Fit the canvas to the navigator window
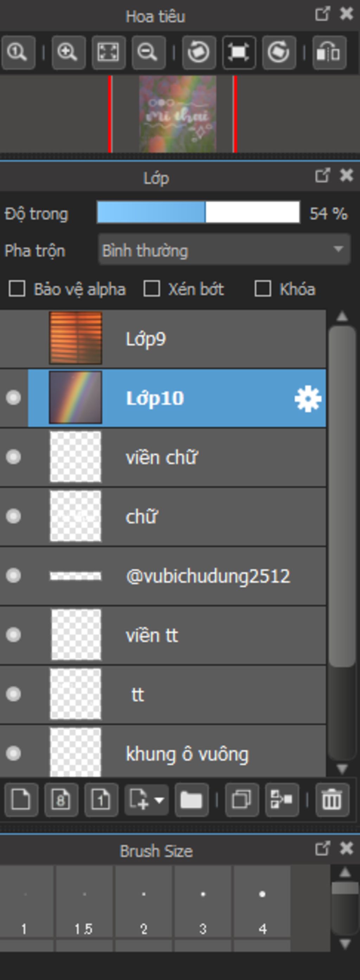360x980 pixels. coord(108,52)
